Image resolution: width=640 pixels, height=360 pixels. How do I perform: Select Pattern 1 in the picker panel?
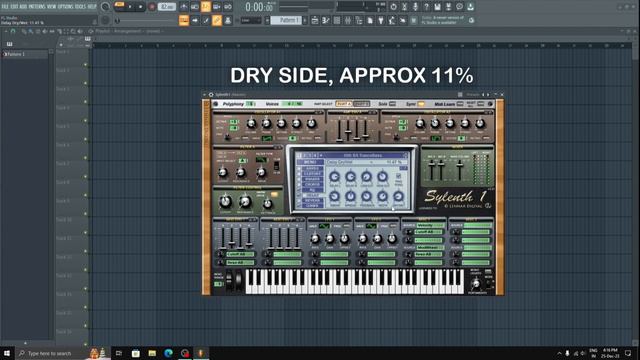click(24, 54)
